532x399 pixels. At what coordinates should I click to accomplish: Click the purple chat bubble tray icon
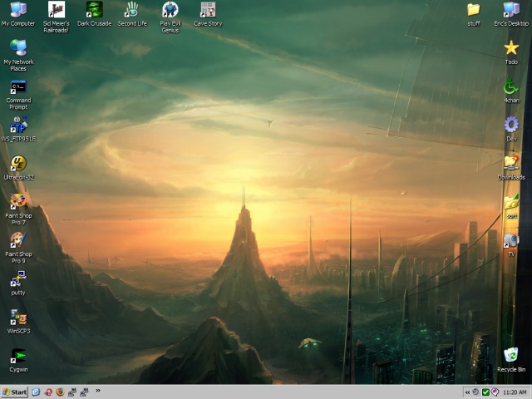[495, 392]
